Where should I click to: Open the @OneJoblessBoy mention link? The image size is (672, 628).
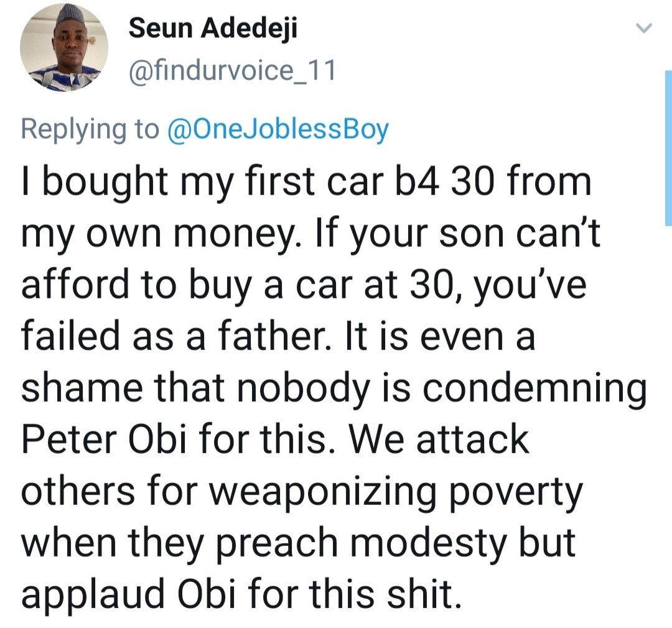(x=278, y=129)
